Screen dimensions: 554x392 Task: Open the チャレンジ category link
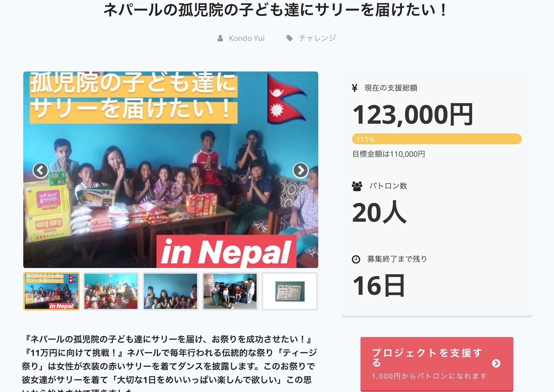[x=317, y=38]
